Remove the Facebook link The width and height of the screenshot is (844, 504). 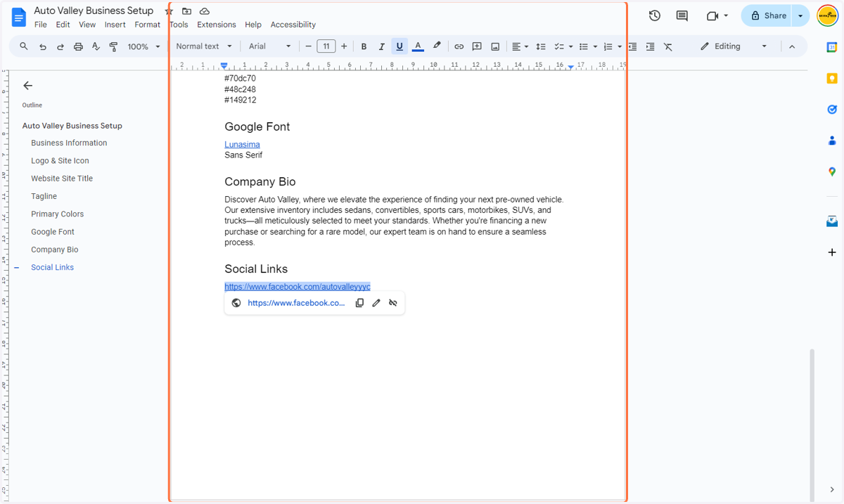[393, 303]
